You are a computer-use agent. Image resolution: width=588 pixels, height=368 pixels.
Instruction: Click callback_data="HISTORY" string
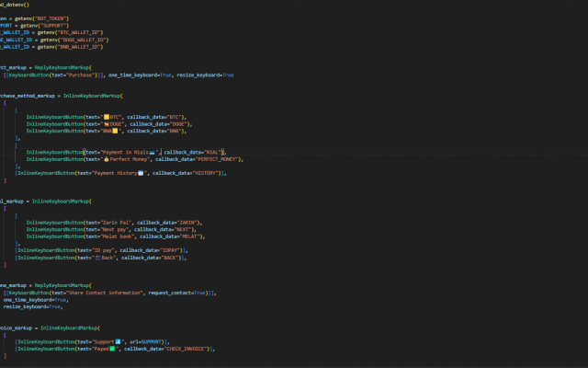click(186, 173)
